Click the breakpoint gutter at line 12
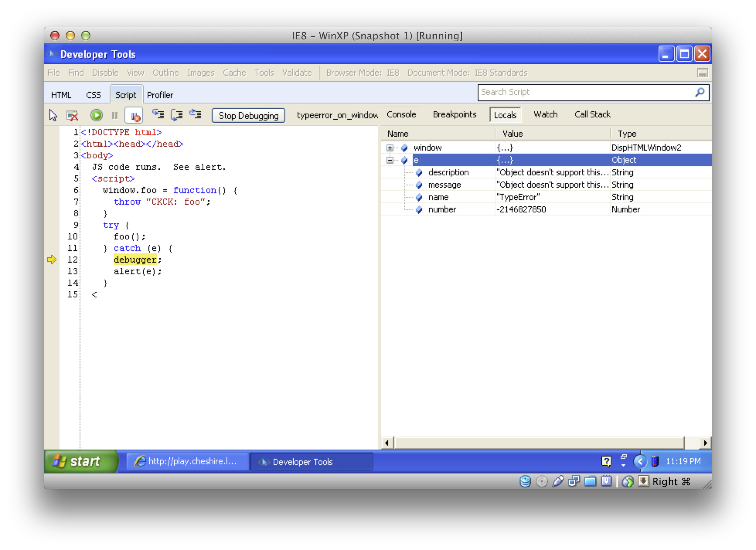756x550 pixels. [x=52, y=260]
